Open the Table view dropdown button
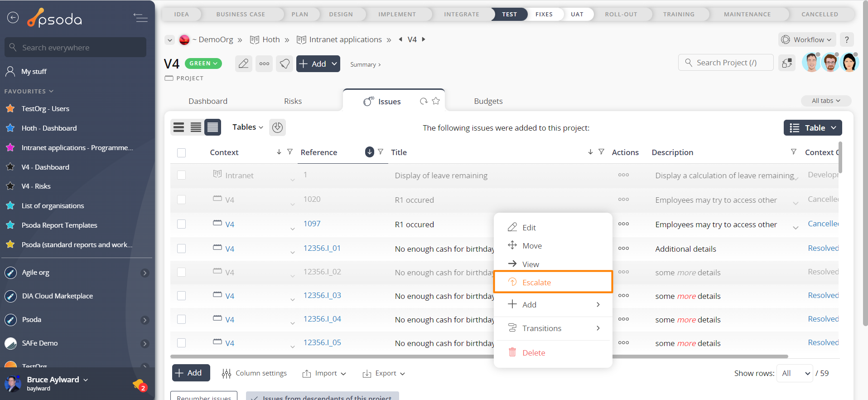The width and height of the screenshot is (868, 400). 813,128
